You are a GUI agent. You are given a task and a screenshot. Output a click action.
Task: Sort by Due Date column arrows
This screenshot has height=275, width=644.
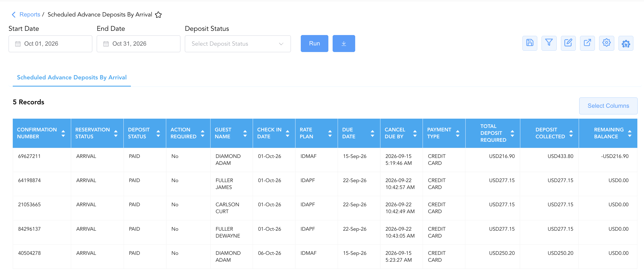coord(372,133)
